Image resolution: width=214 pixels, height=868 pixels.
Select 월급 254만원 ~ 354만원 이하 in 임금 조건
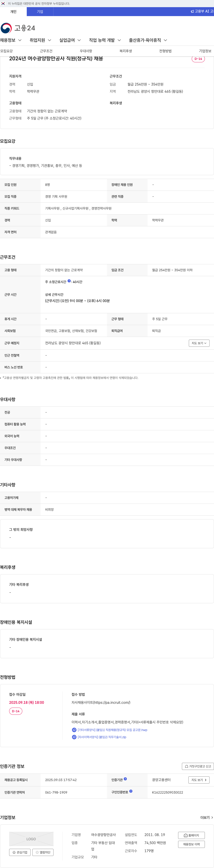[172, 270]
